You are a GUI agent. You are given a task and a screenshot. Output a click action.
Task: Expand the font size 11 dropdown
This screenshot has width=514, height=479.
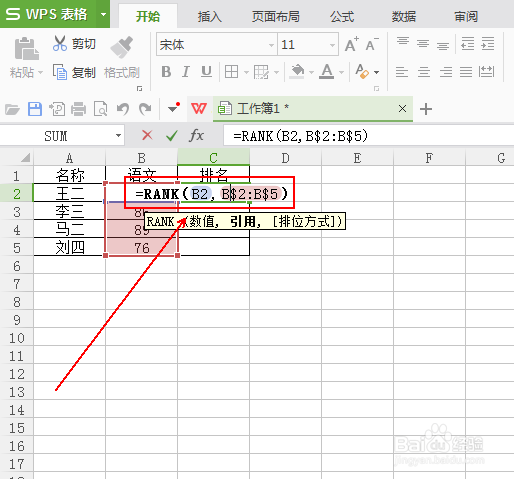click(332, 45)
